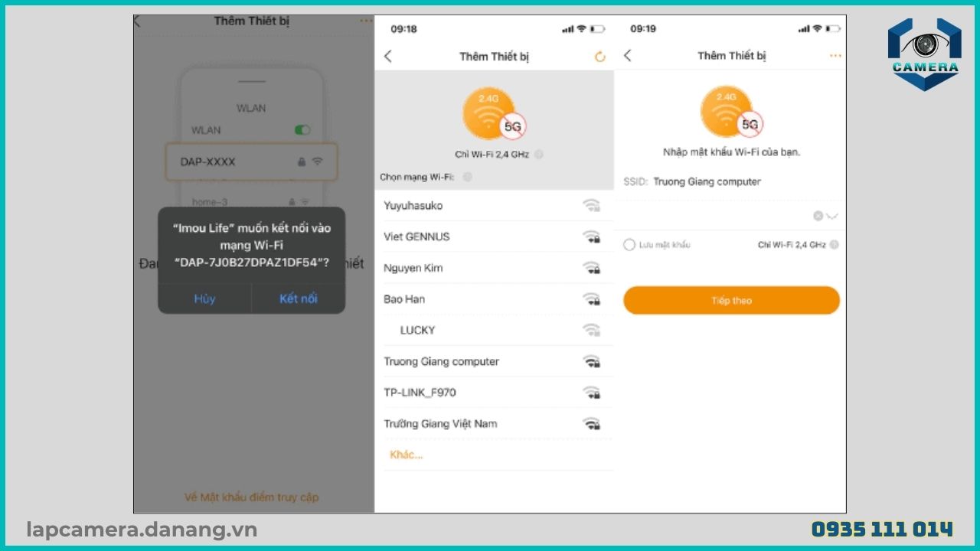Open the three-dot menu on password screen
The width and height of the screenshot is (980, 551).
pyautogui.click(x=835, y=56)
